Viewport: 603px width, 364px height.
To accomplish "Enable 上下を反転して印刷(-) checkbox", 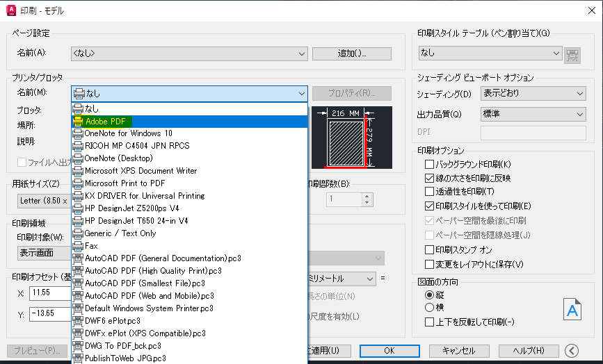I will (429, 322).
